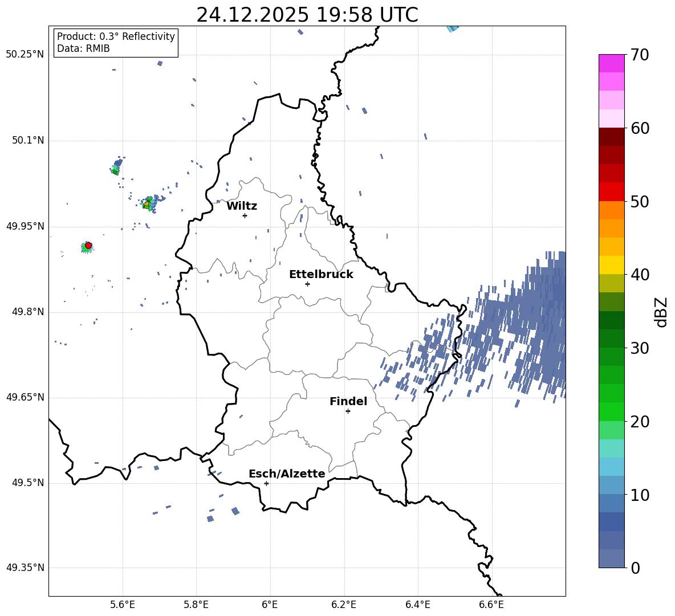Click the 6.4°E longitude label

[x=418, y=605]
